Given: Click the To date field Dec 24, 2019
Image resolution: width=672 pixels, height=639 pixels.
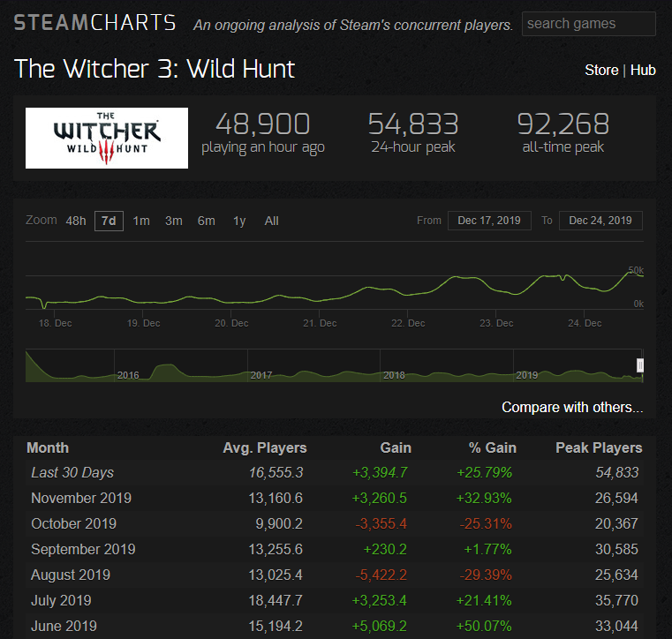Looking at the screenshot, I should point(600,221).
